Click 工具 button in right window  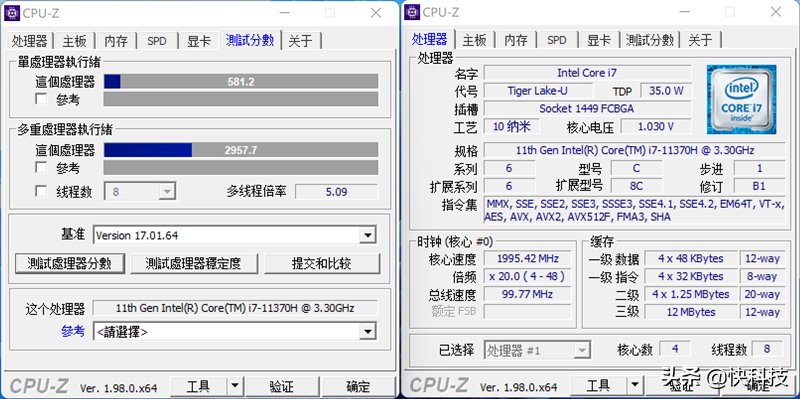(x=598, y=385)
